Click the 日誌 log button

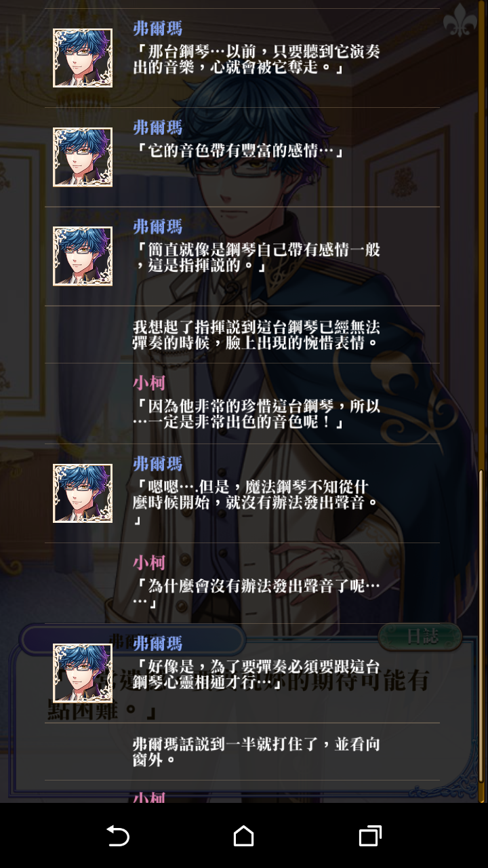[420, 637]
